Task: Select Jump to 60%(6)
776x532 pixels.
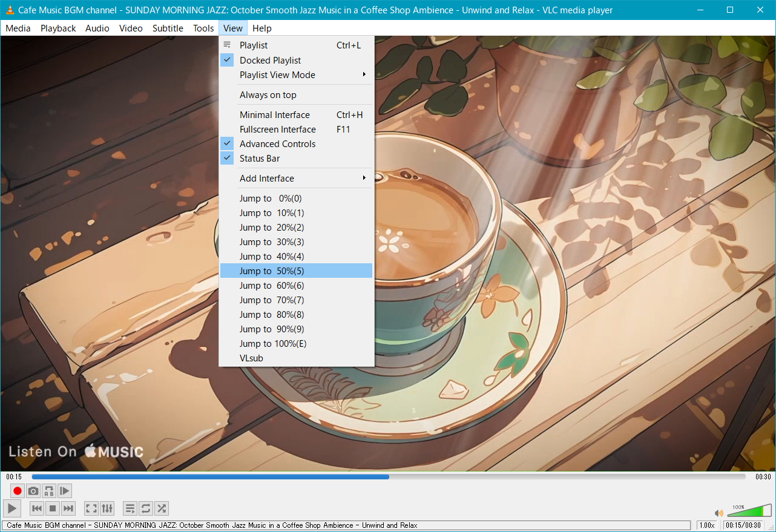Action: [296, 285]
